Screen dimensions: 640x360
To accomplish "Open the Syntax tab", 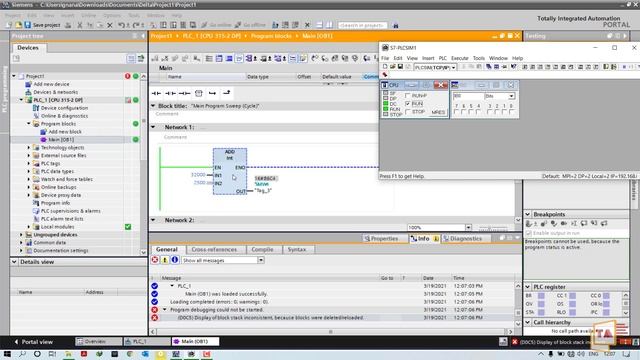I will click(x=296, y=249).
